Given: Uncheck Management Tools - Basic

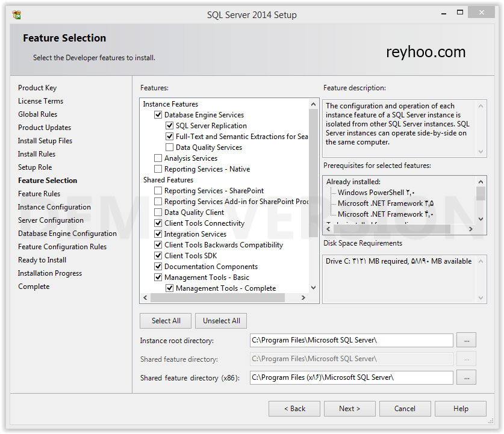Looking at the screenshot, I should tap(158, 277).
